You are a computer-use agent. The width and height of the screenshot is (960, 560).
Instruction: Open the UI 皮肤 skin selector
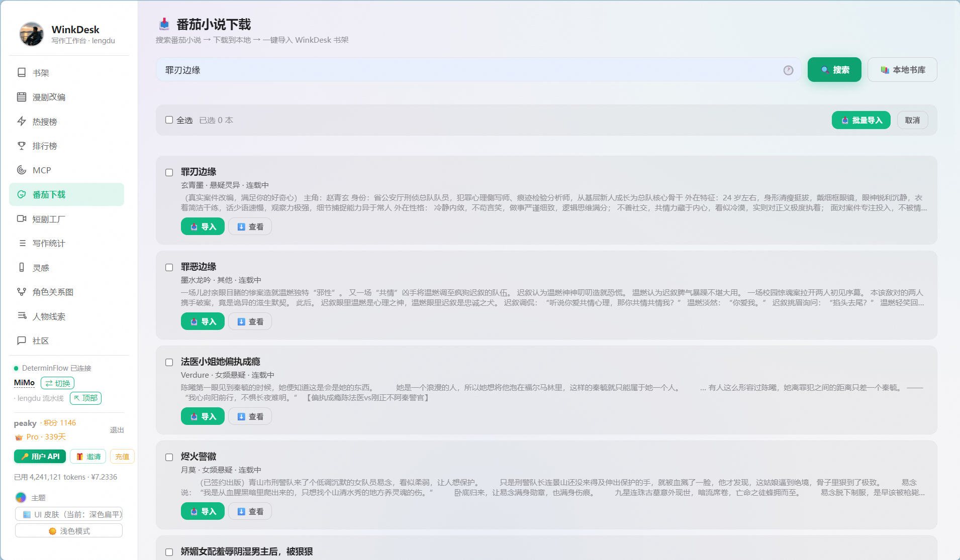[69, 514]
